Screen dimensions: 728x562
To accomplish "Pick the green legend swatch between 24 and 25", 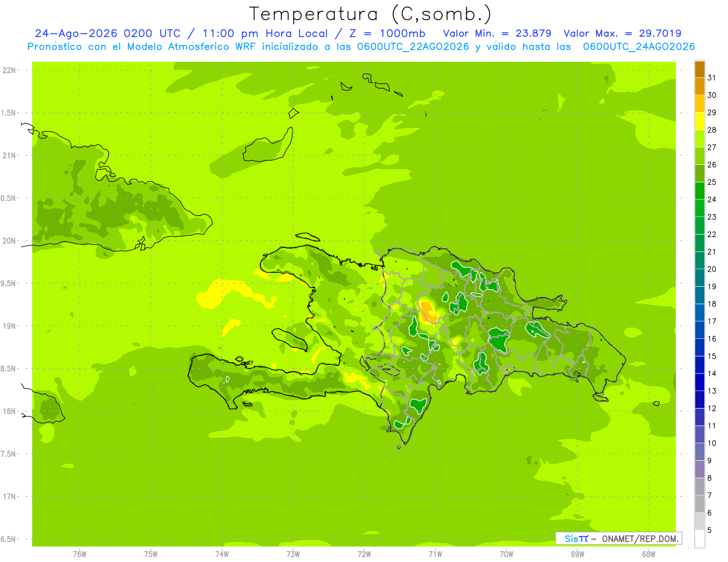I will [699, 191].
